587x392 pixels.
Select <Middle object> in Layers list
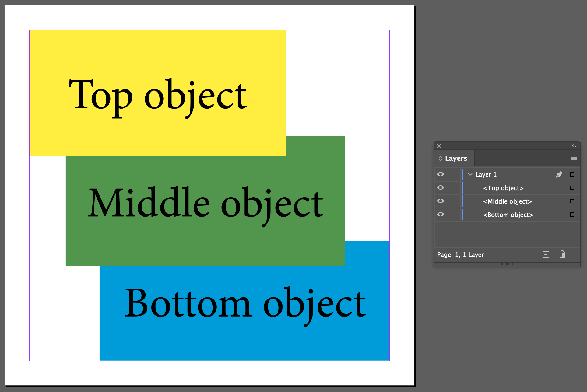click(508, 201)
